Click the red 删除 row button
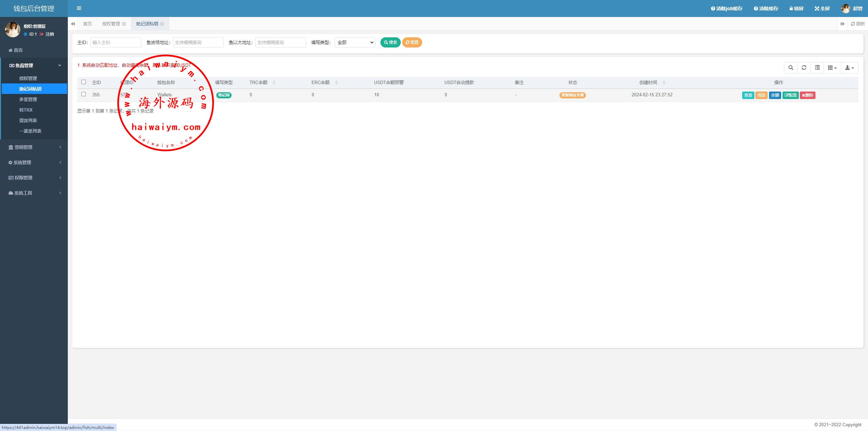Viewport: 868px width, 431px height. coord(807,95)
